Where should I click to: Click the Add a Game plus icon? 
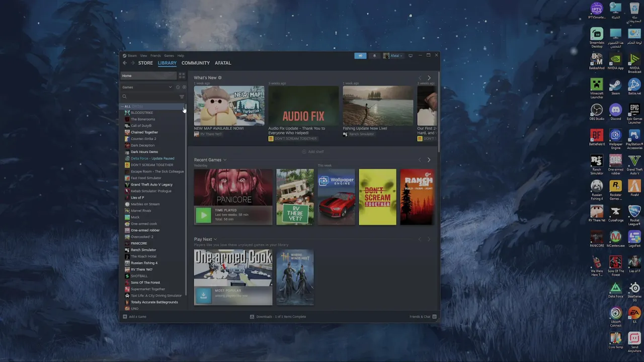pyautogui.click(x=125, y=317)
